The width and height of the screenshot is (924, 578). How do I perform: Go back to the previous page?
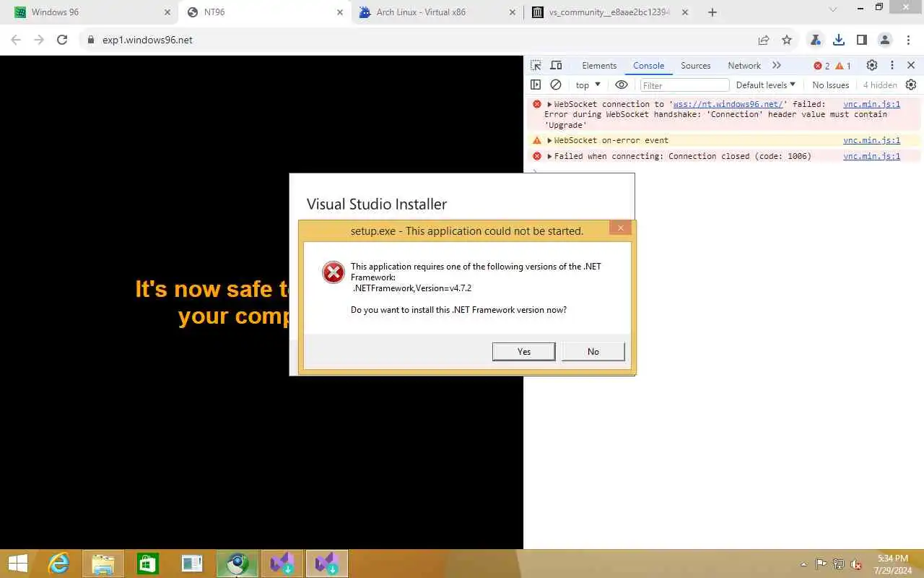16,40
